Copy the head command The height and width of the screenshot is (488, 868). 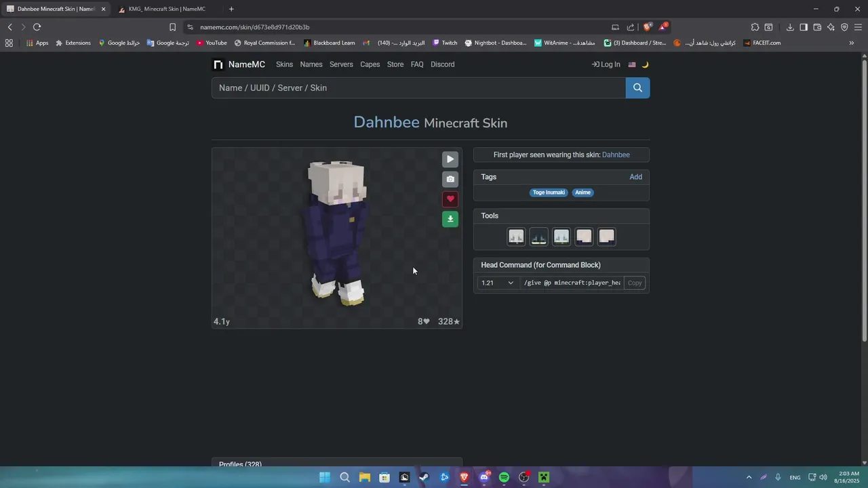635,283
